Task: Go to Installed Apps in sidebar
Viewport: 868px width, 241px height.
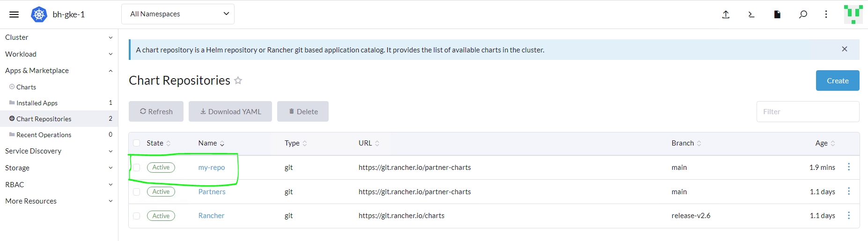Action: [37, 103]
